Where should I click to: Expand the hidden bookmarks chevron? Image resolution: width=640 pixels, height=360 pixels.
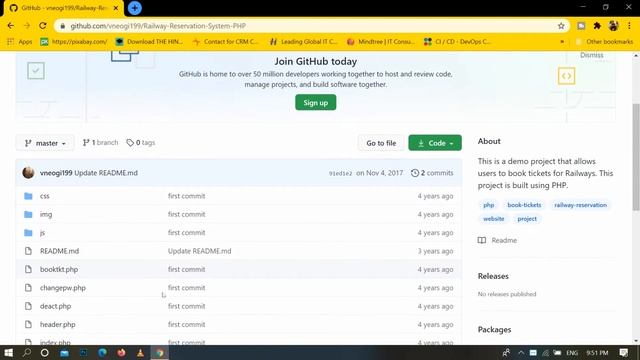[562, 42]
